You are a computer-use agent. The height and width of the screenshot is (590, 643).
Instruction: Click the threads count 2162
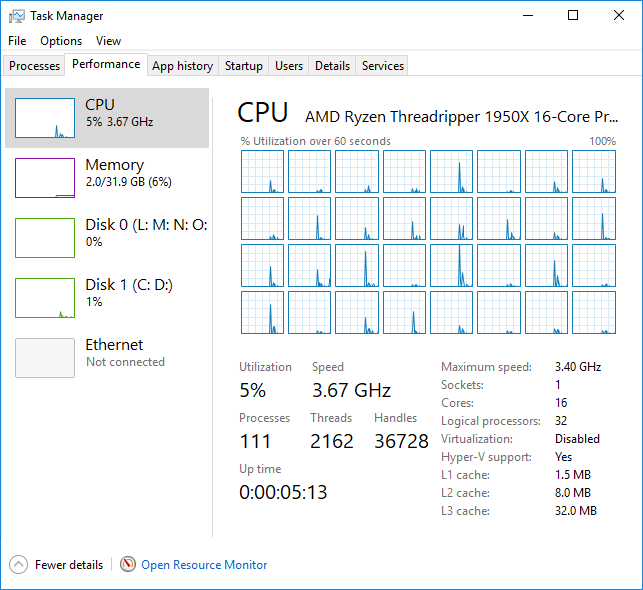coord(332,441)
